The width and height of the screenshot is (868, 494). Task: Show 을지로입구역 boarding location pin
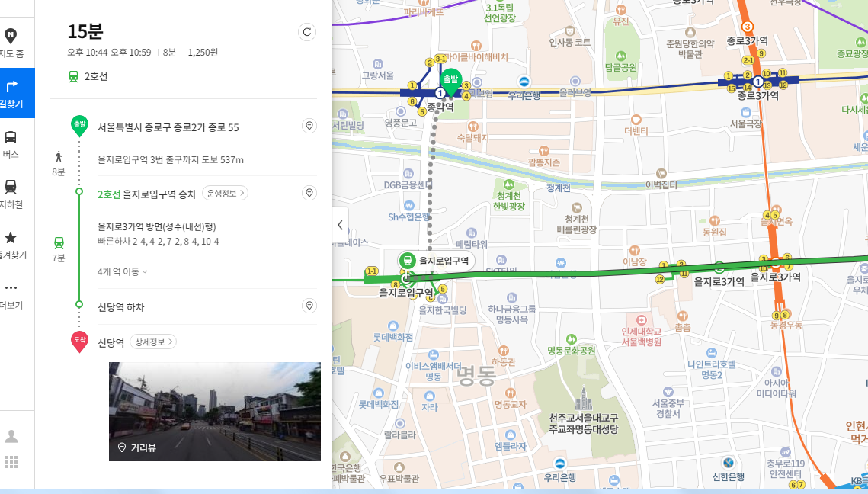point(309,193)
